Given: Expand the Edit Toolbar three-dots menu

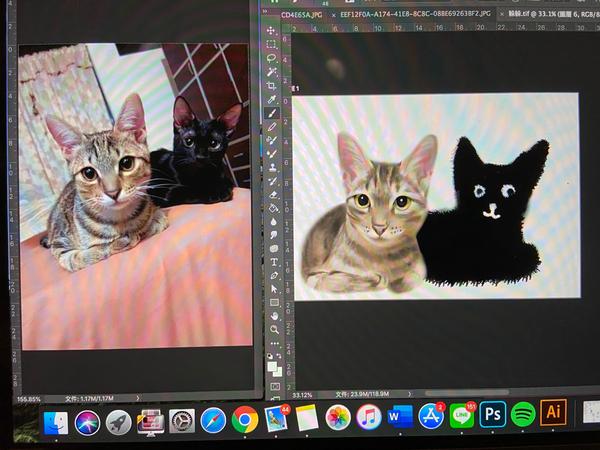Looking at the screenshot, I should [274, 342].
